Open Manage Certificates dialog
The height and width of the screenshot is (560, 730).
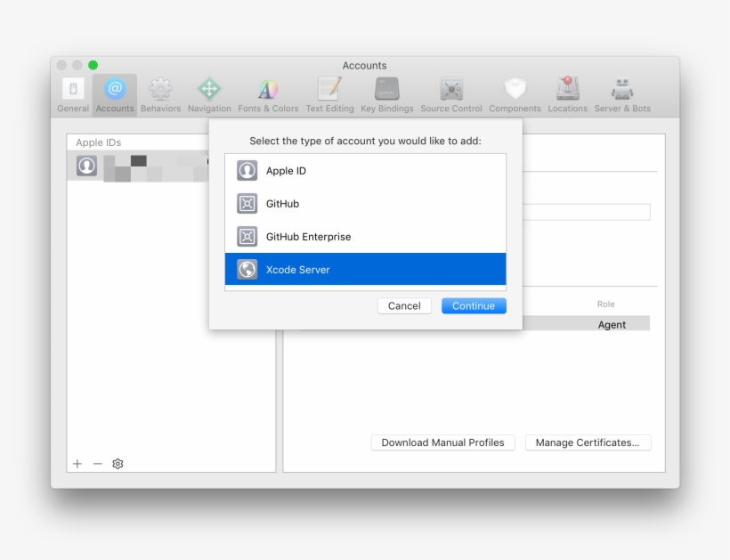tap(588, 442)
